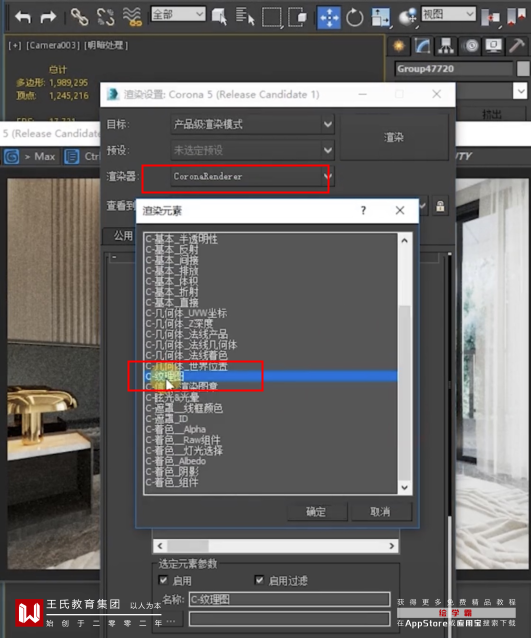
Task: Open the Modify tab of command panel
Action: point(422,46)
